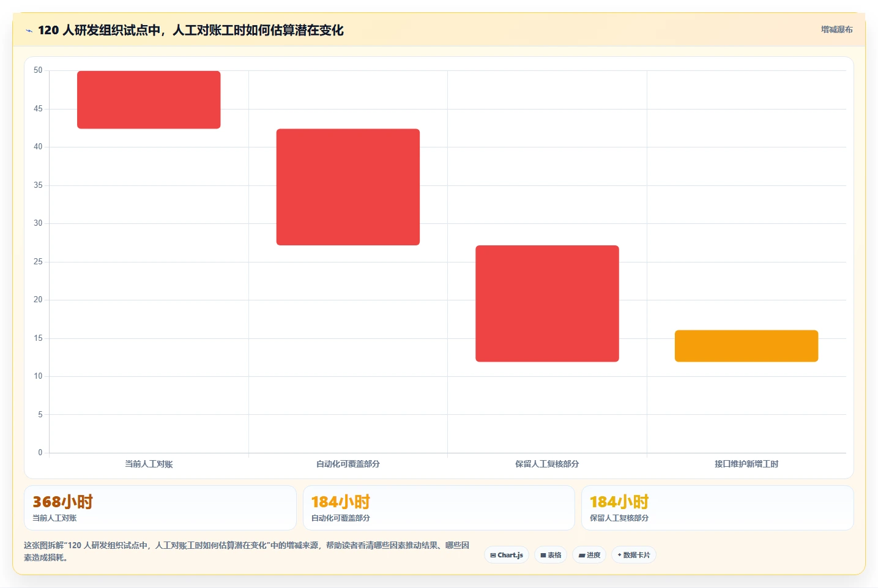Viewport: 878px width, 588px height.
Task: Click the 接口维护新增工时 x-axis label
Action: click(x=746, y=464)
